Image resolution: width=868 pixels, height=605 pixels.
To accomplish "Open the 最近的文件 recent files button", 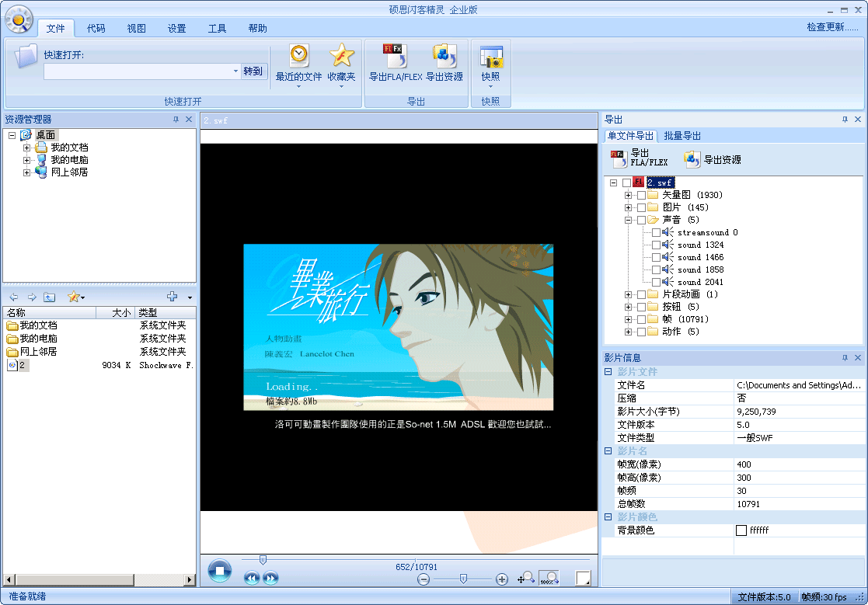I will 298,65.
